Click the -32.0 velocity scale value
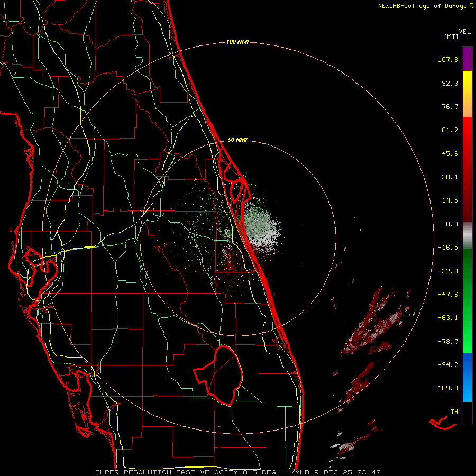Image resolution: width=476 pixels, height=476 pixels. click(x=448, y=271)
